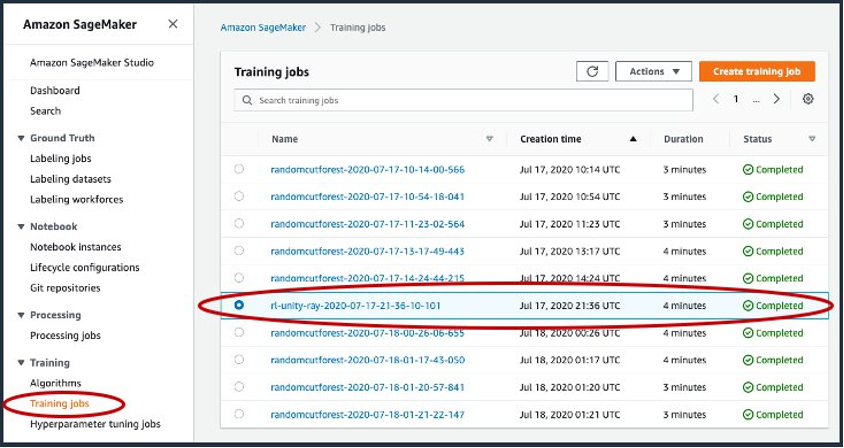
Task: Open job randomcutforest-2020-07-18-01-21-22-147
Action: click(368, 415)
